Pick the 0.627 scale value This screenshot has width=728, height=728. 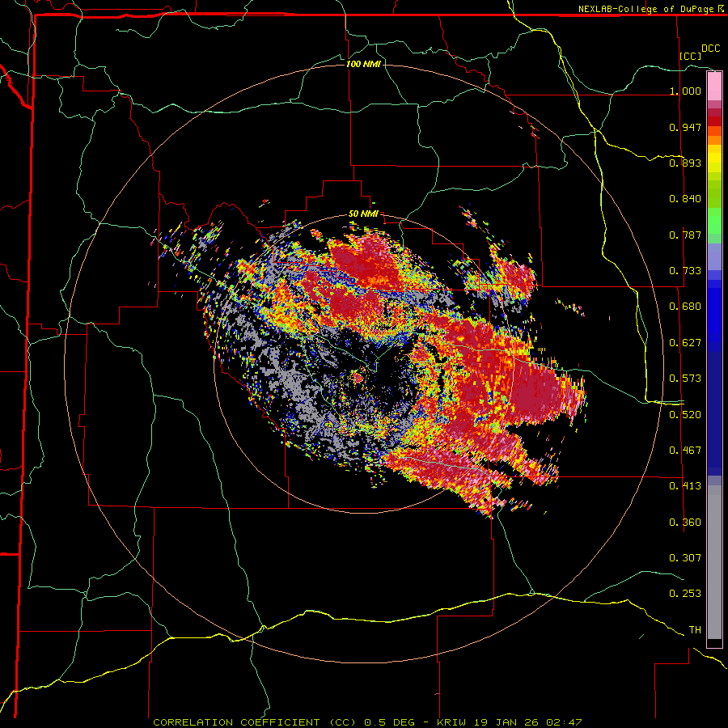tap(685, 343)
